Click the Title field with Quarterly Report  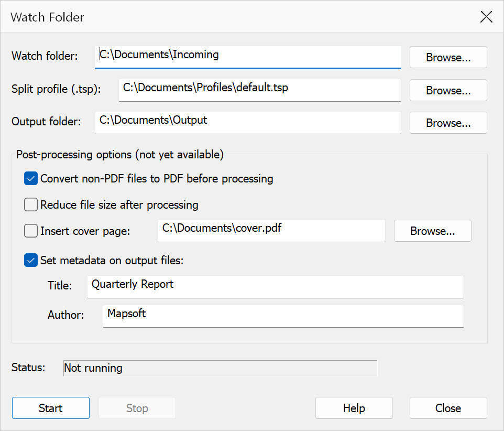coord(276,287)
